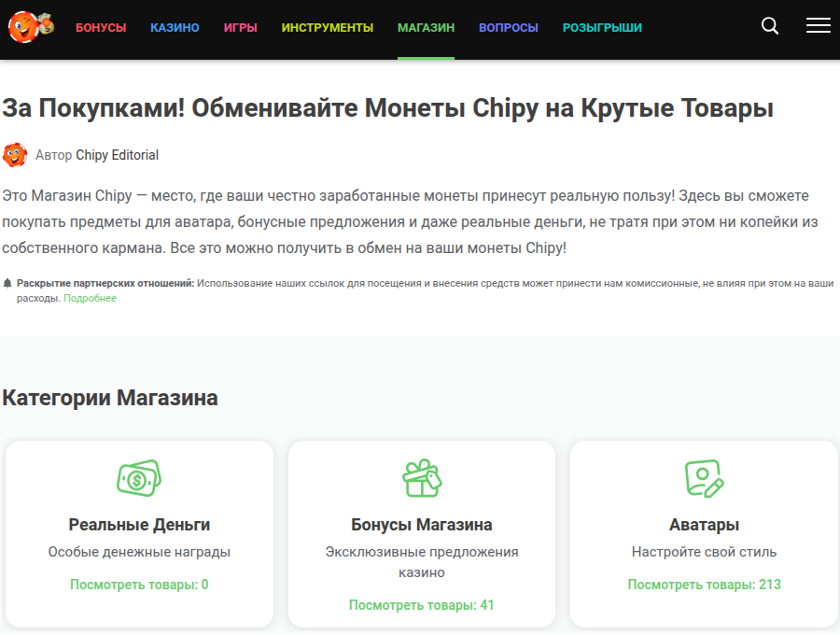
Task: Click the Chipy Editorial author avatar
Action: coord(15,155)
